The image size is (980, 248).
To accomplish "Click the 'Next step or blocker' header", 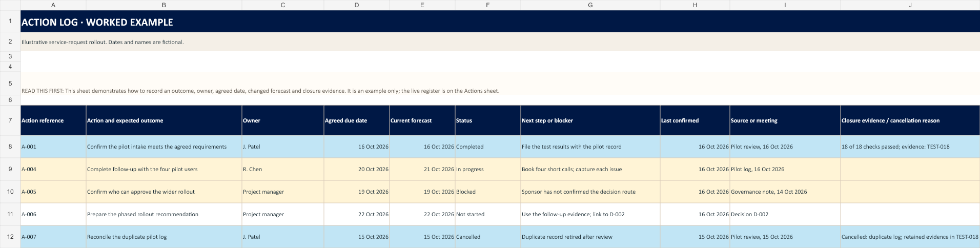I will pos(590,120).
